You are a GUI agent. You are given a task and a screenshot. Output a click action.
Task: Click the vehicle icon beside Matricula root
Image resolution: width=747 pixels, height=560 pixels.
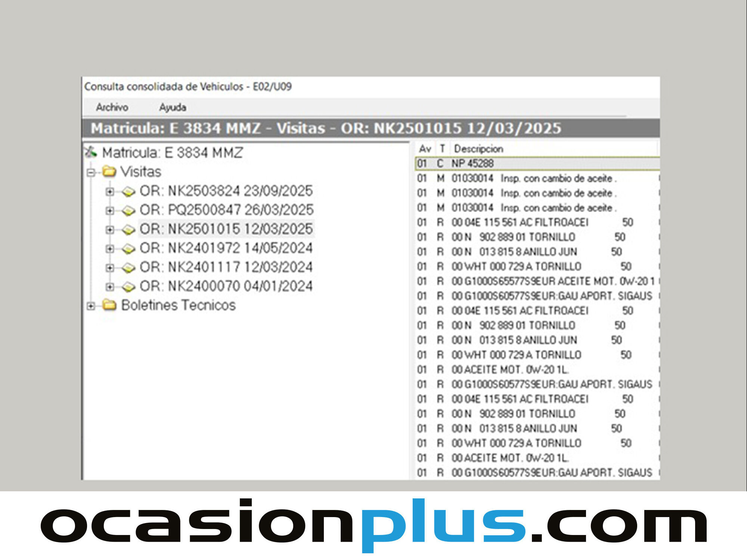pyautogui.click(x=90, y=152)
